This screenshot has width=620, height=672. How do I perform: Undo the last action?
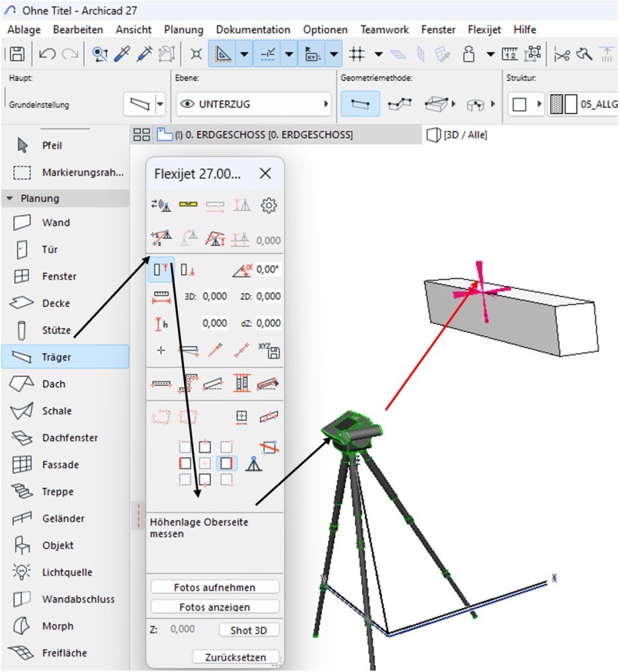(47, 54)
